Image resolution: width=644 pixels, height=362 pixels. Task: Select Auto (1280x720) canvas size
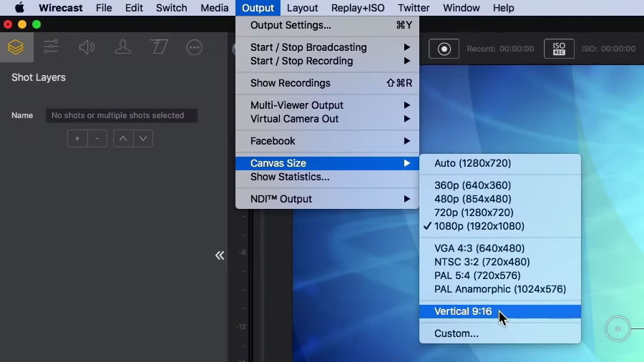pyautogui.click(x=500, y=163)
